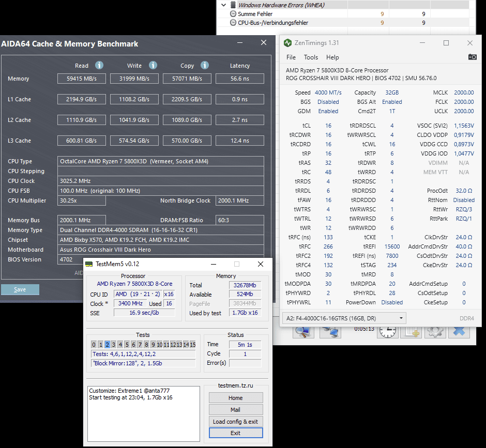Image resolution: width=486 pixels, height=448 pixels.
Task: Open the Help menu in ZenTimings
Action: click(x=332, y=57)
